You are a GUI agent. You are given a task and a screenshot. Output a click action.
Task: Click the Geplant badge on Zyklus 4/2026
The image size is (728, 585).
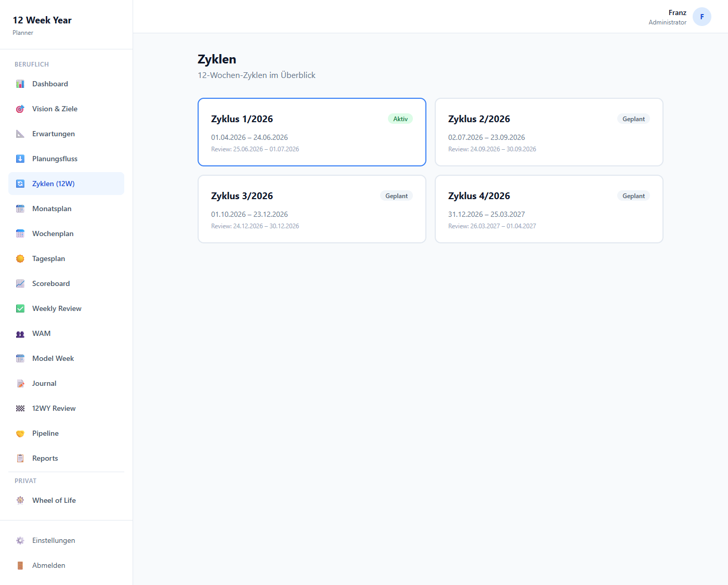(x=633, y=196)
